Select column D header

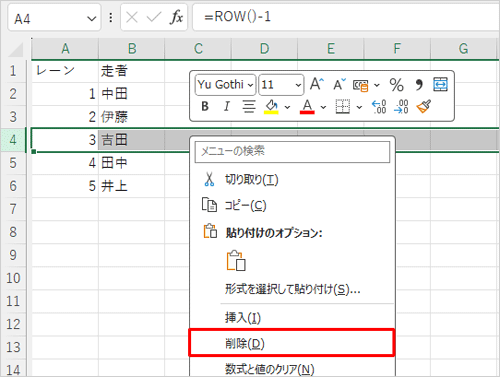pyautogui.click(x=264, y=49)
